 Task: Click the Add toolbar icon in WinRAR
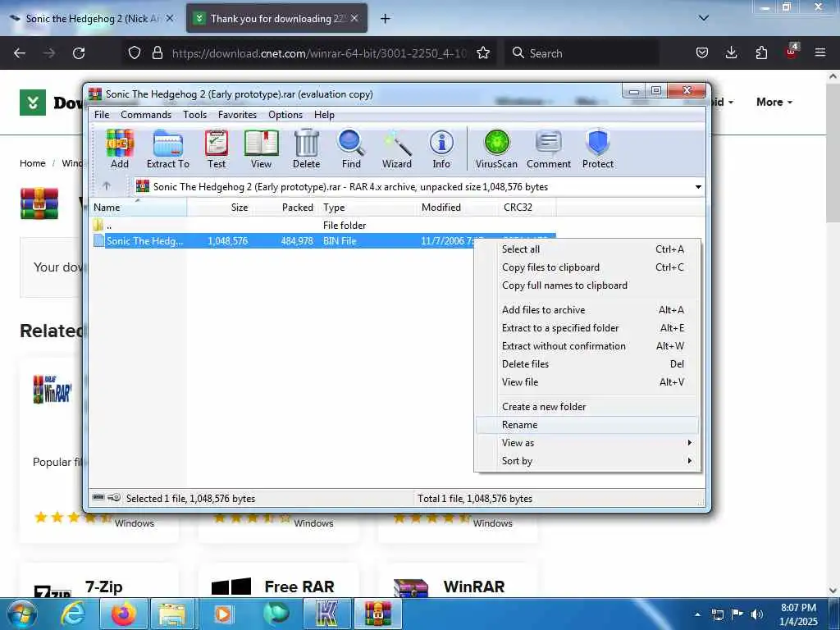(120, 149)
